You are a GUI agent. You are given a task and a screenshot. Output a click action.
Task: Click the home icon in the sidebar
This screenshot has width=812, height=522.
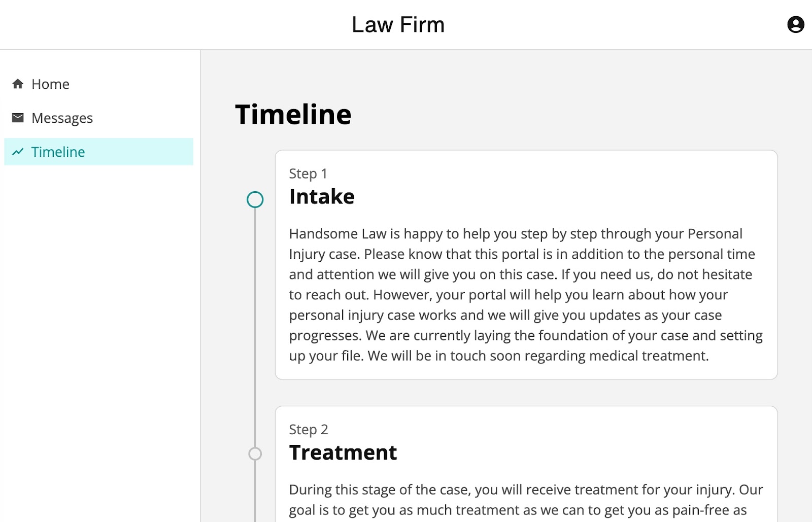(x=17, y=84)
